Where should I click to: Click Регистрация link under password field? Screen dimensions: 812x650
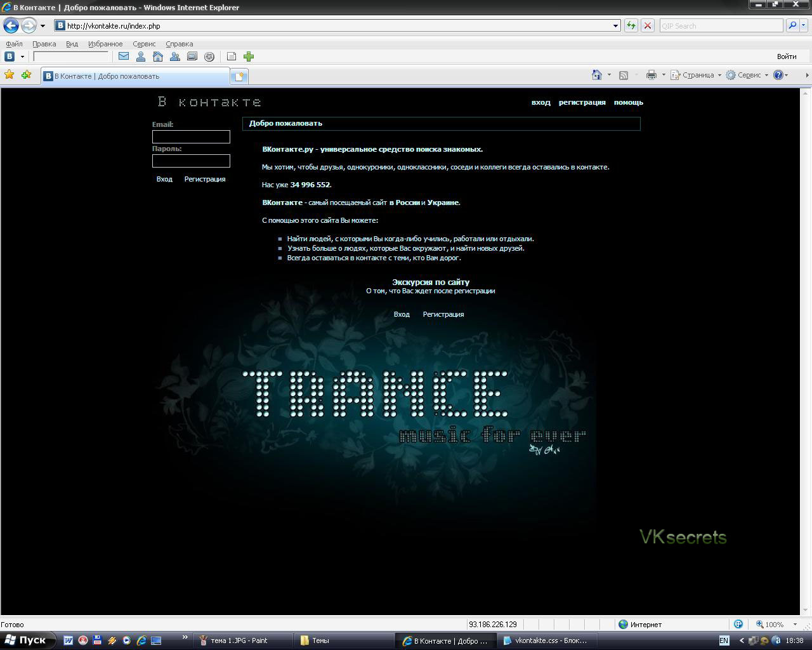(205, 179)
